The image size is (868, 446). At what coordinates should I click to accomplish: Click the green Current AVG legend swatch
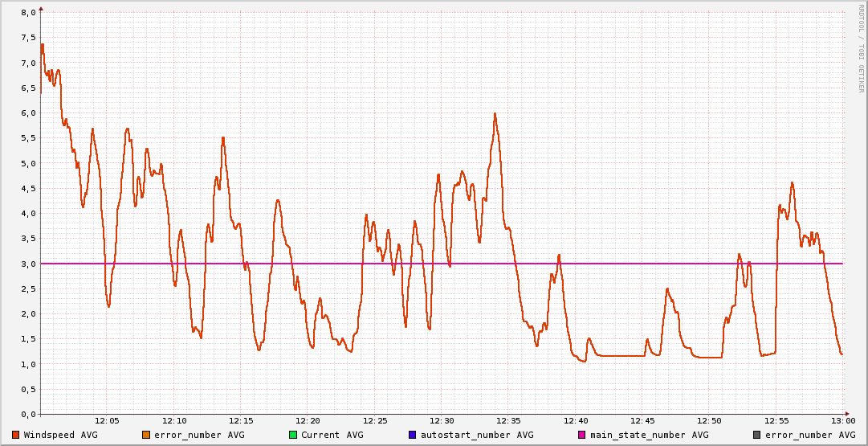pos(293,435)
